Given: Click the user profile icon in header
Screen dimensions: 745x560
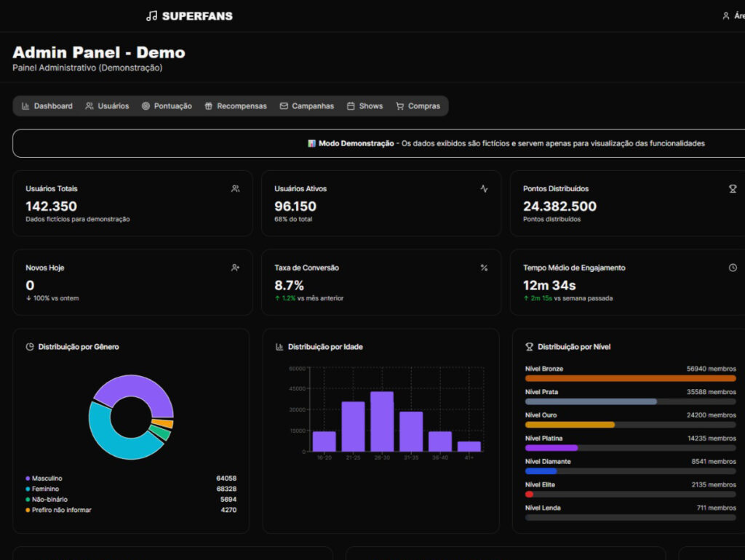Looking at the screenshot, I should tap(725, 16).
